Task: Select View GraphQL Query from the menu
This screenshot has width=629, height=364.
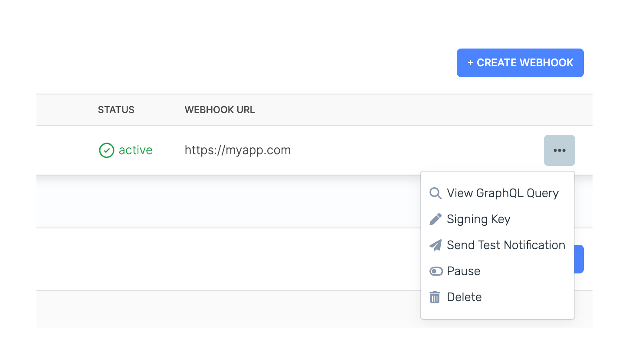Action: point(502,193)
